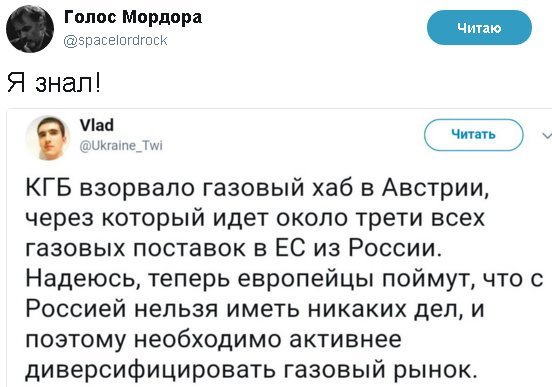Click the 'КГБ взорвало газовый хаб' line
The width and height of the screenshot is (552, 387).
pos(257,187)
